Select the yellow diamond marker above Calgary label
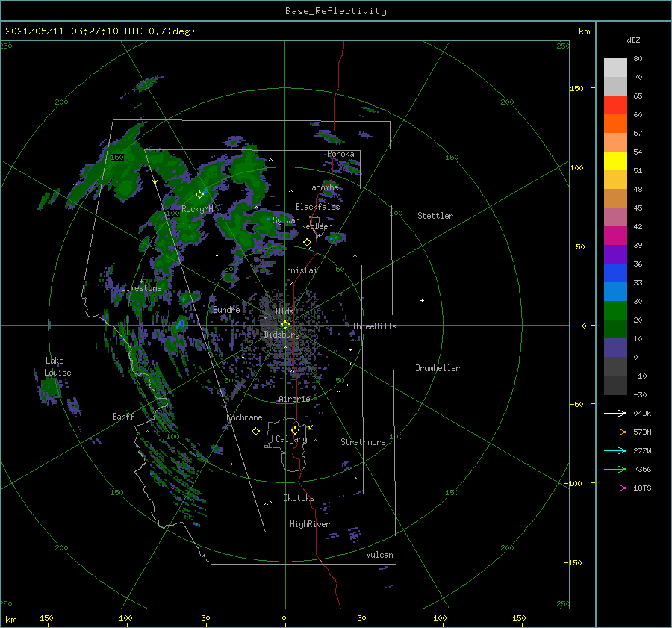 (295, 430)
